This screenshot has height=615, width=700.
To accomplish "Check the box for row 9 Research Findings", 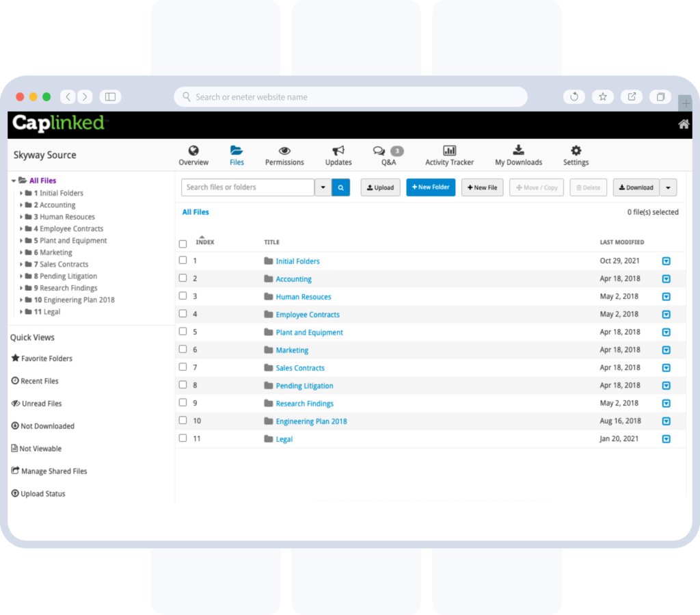I will 183,402.
